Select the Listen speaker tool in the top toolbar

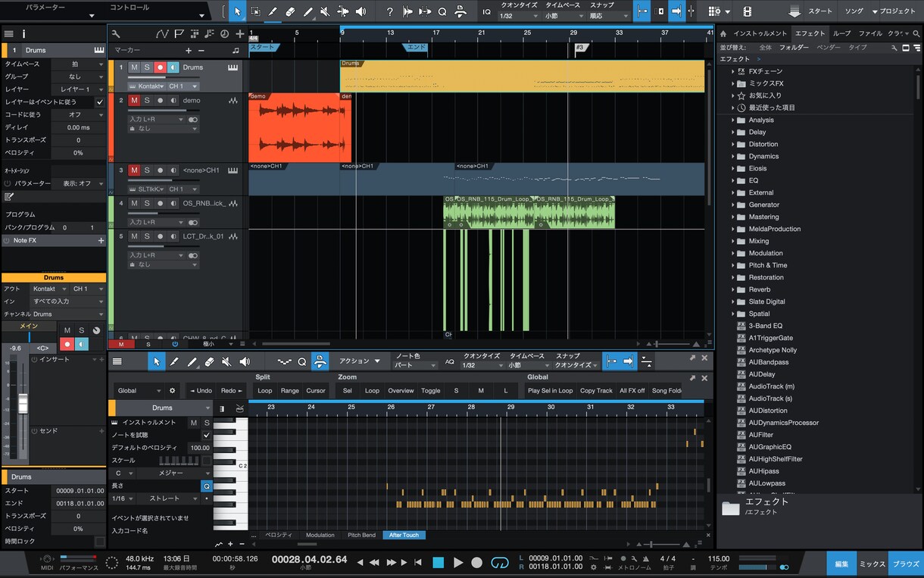(x=361, y=11)
